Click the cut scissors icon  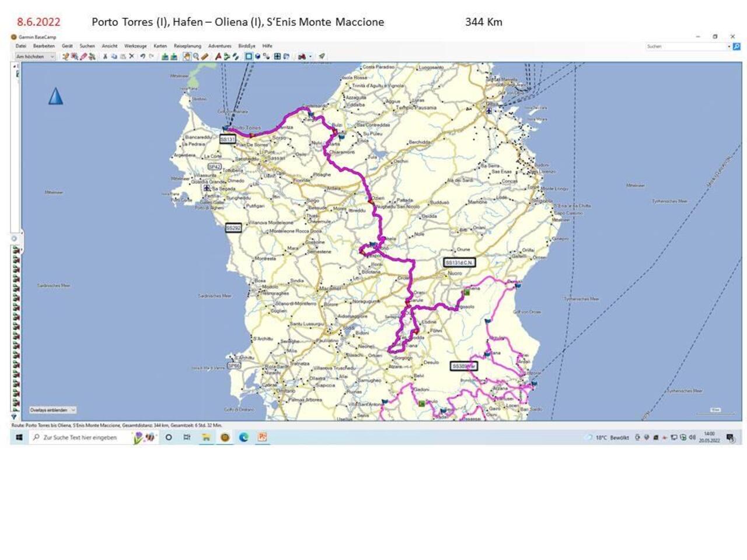[x=105, y=57]
